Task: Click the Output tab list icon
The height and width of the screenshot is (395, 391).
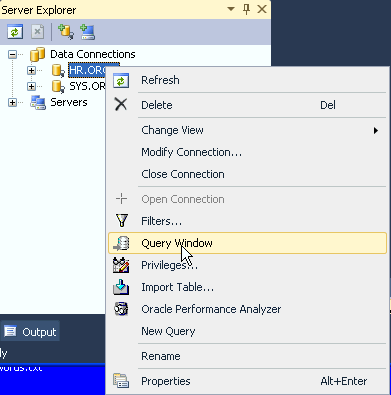Action: [x=10, y=331]
